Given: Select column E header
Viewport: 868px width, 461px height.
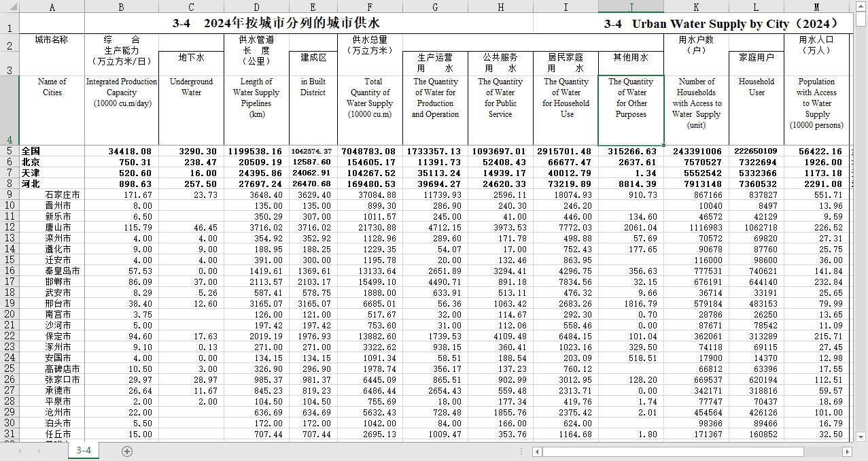Looking at the screenshot, I should 313,6.
